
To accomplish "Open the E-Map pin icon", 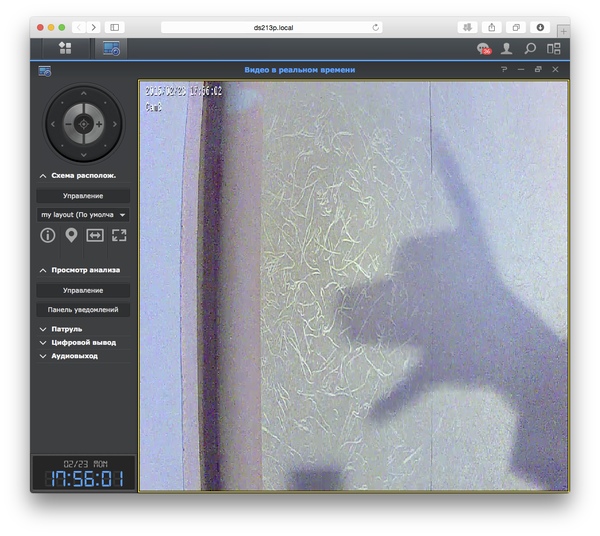I will [x=71, y=235].
